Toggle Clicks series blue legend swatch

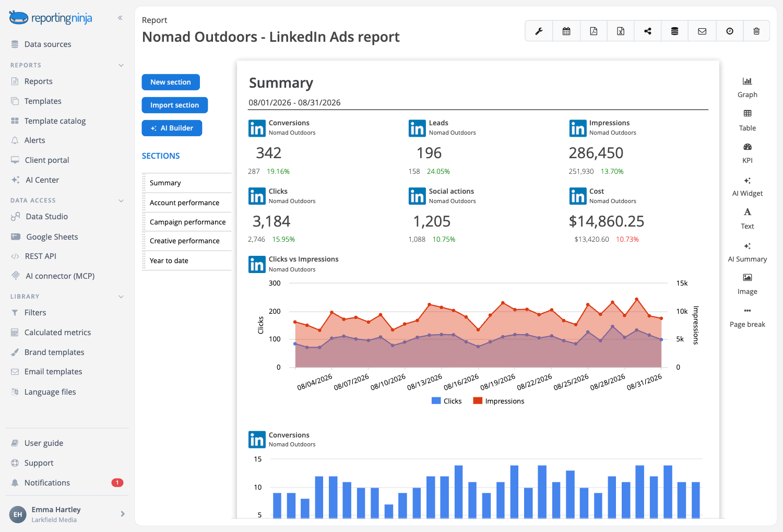tap(436, 401)
